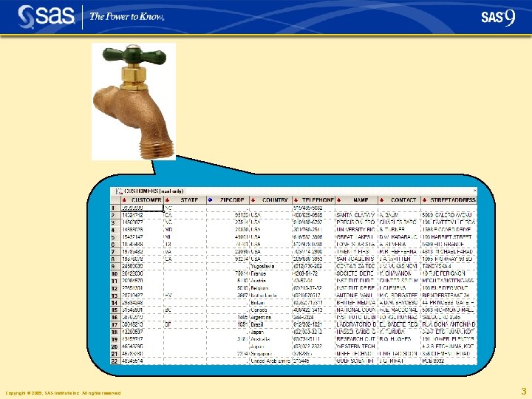
Task: Click the SAS logo in the banner
Action: coord(46,16)
